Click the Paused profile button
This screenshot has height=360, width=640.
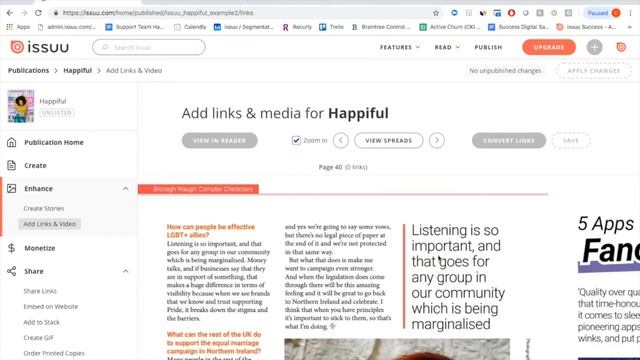click(603, 13)
